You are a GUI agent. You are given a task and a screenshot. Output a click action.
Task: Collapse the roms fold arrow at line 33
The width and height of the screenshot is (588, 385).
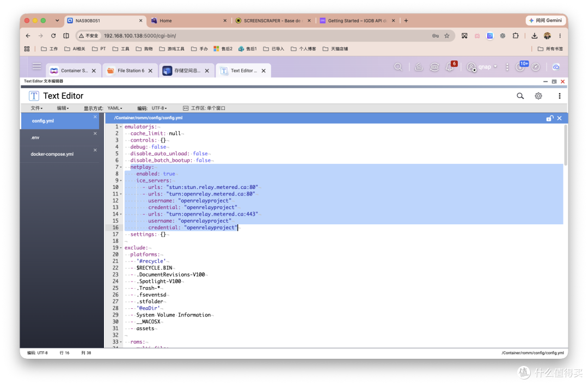click(121, 342)
